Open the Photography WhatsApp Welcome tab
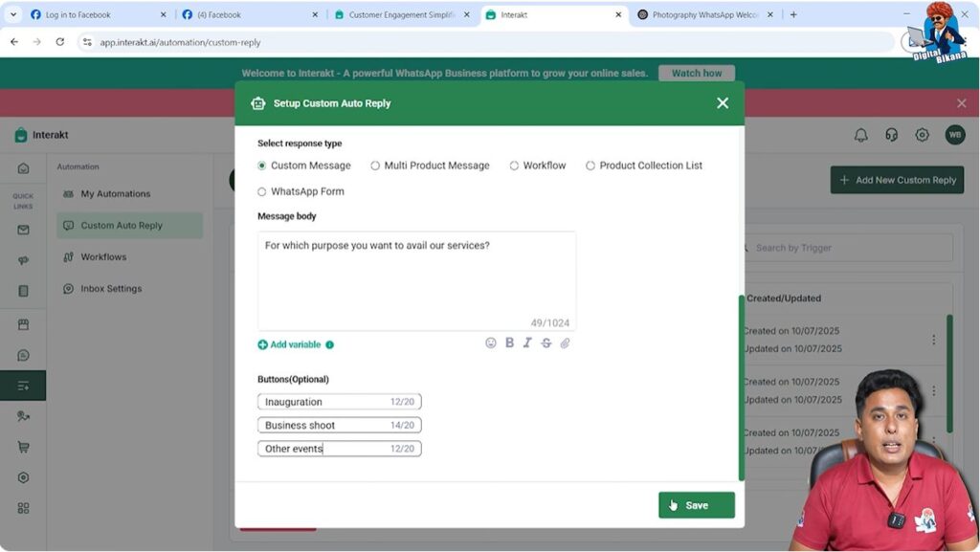The height and width of the screenshot is (552, 980). [x=705, y=14]
